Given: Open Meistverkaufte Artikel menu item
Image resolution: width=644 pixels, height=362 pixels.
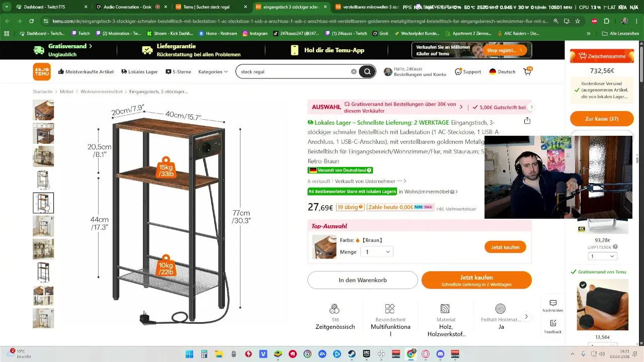Looking at the screenshot, I should (x=86, y=71).
